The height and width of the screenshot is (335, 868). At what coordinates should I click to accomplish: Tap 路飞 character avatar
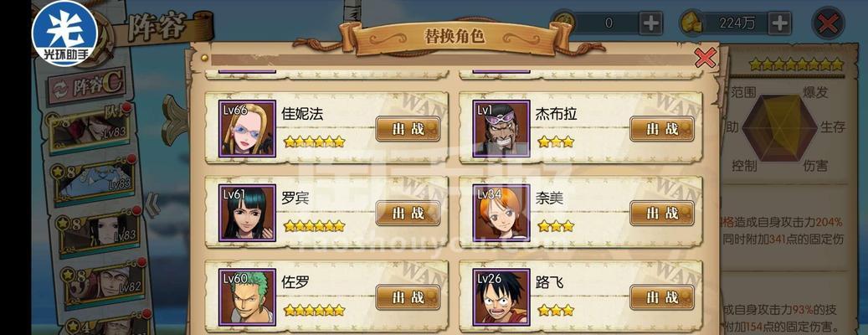[x=501, y=297]
